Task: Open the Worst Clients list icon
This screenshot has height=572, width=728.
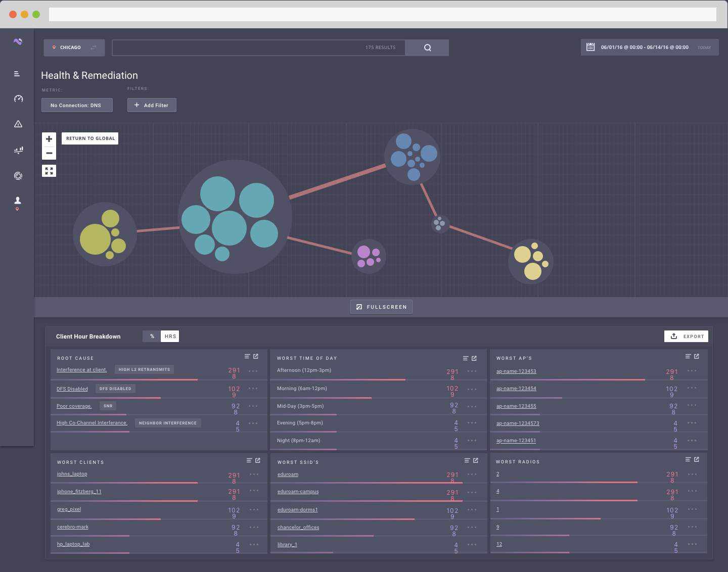Action: point(249,460)
